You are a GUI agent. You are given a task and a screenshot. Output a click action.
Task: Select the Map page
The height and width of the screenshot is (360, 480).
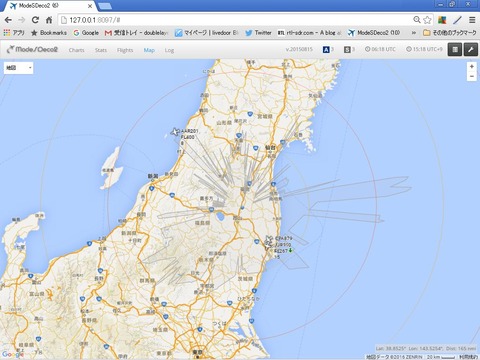(149, 50)
